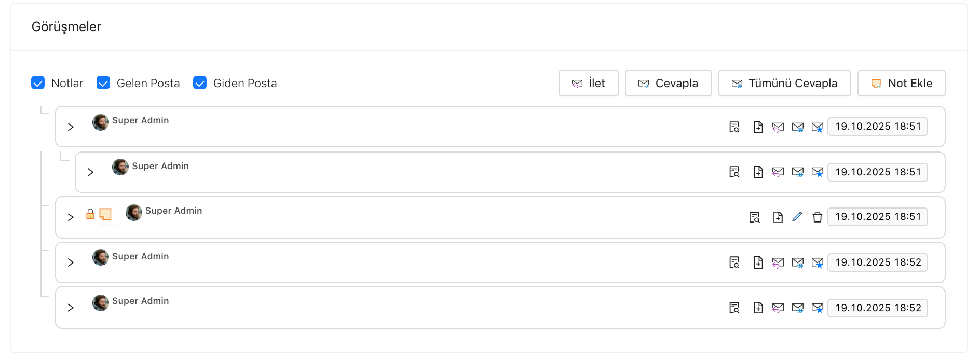Click the purple-arrow envelope icon in first row
Image resolution: width=980 pixels, height=360 pixels.
coord(778,127)
